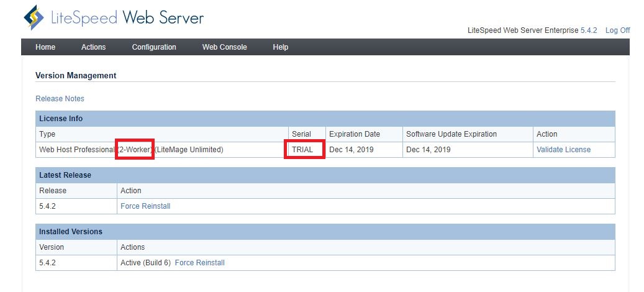This screenshot has width=644, height=292.
Task: Click the 5.4.2 value under Release
Action: click(x=47, y=206)
